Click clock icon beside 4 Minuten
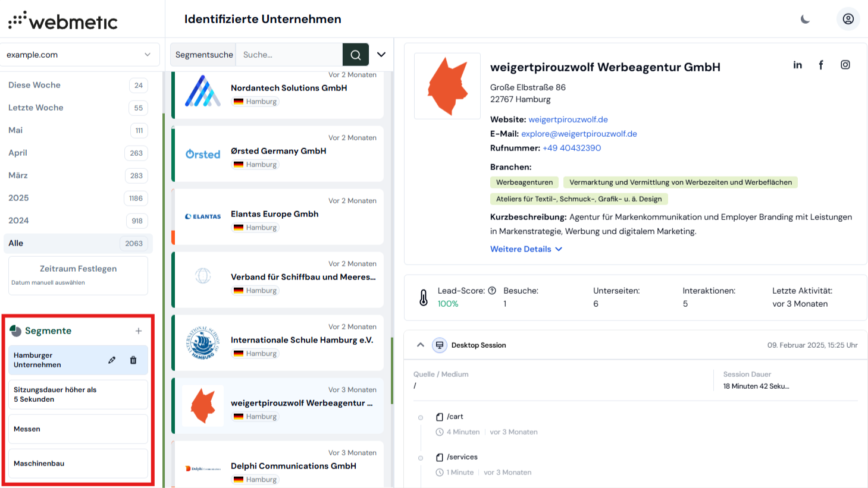The image size is (868, 488). (x=440, y=432)
